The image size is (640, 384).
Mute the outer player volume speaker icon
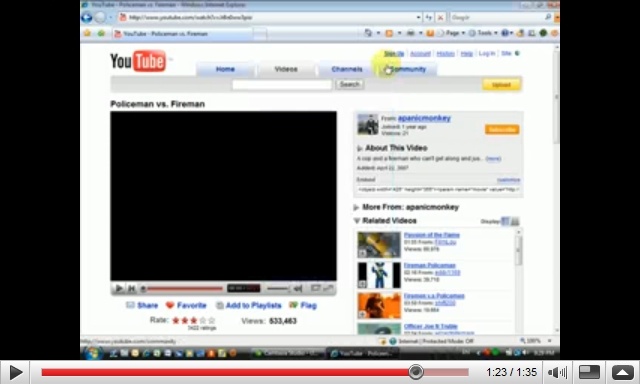pyautogui.click(x=557, y=373)
